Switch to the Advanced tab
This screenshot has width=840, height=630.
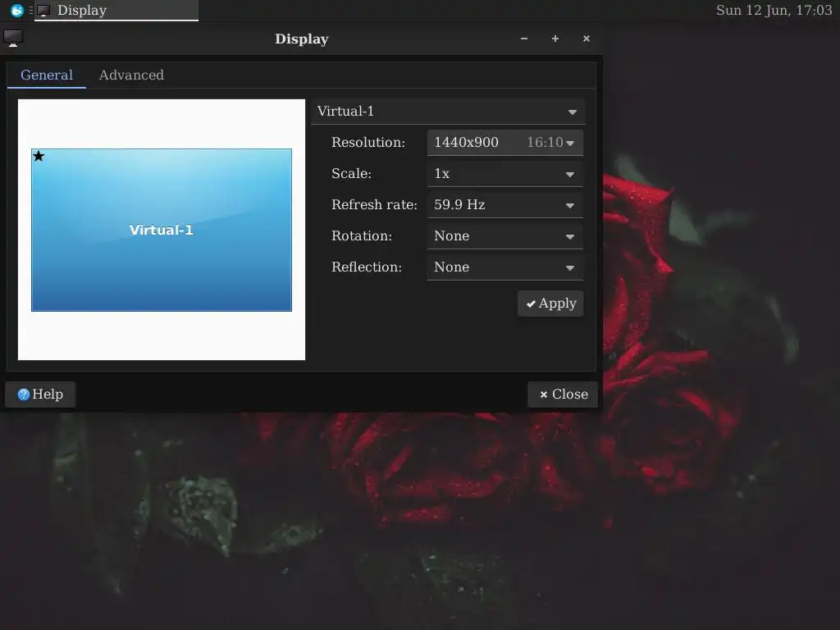131,75
